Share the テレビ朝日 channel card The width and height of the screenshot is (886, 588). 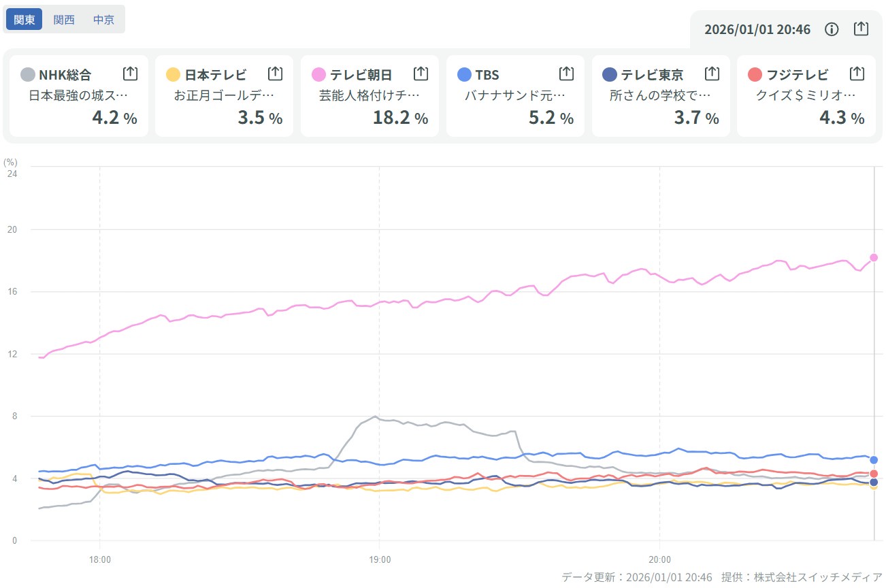(421, 73)
